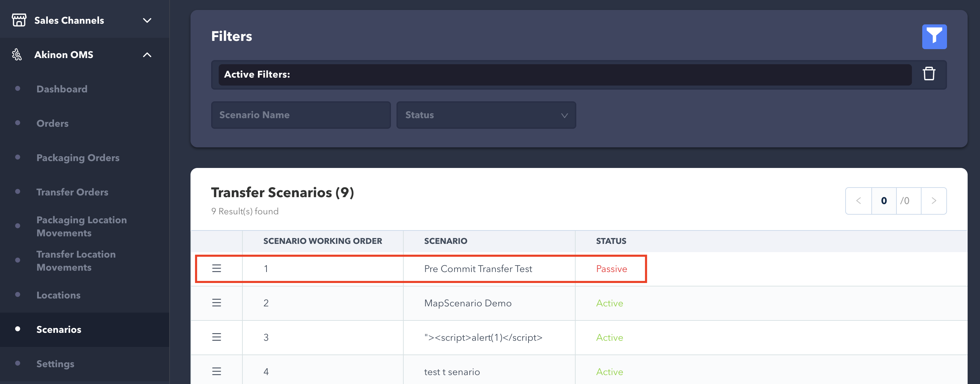This screenshot has height=384, width=980.
Task: Go to next page of Transfer Scenarios
Action: pos(934,201)
